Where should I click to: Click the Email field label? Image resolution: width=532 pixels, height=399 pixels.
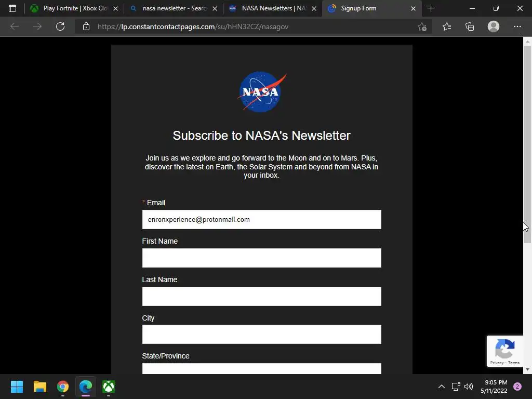tap(156, 203)
